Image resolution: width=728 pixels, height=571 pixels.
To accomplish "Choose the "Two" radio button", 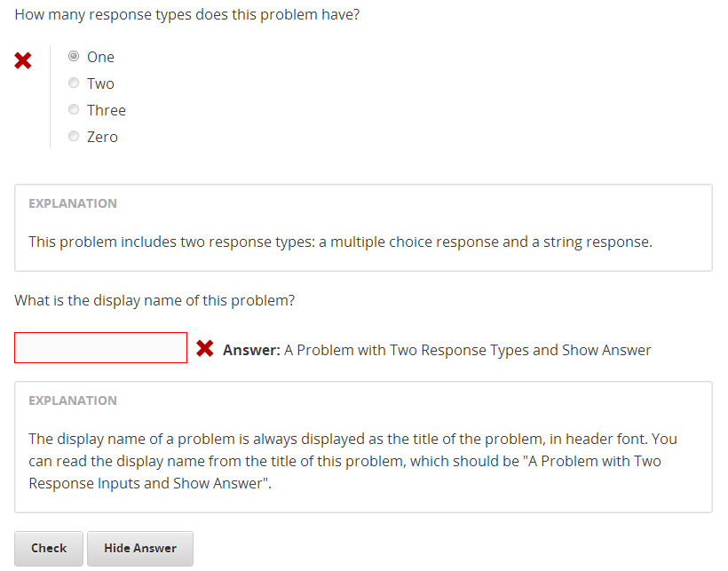I will click(x=74, y=83).
